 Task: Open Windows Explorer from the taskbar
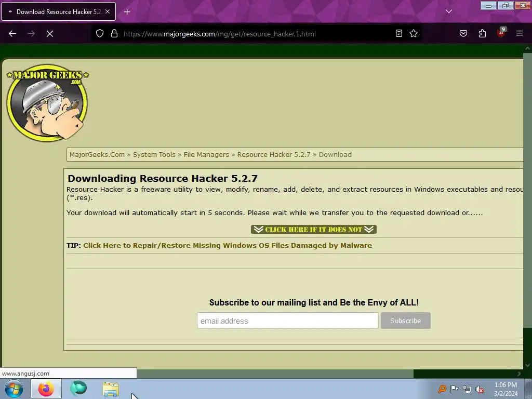pyautogui.click(x=111, y=389)
